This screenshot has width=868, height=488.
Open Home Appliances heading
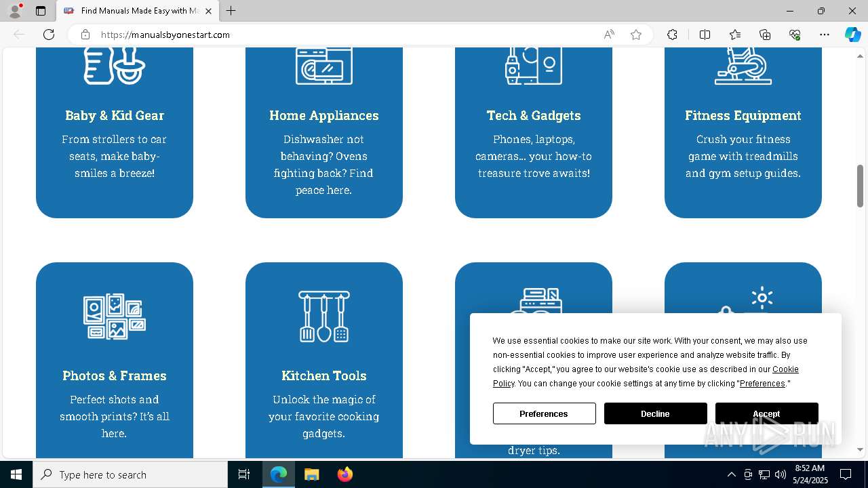coord(323,115)
